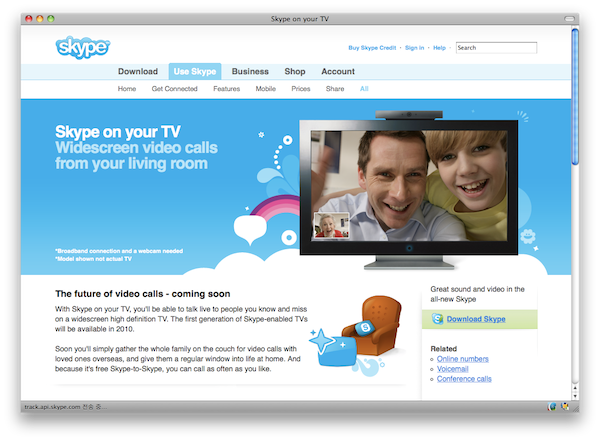
Task: Click the green zoom window button
Action: click(x=51, y=18)
